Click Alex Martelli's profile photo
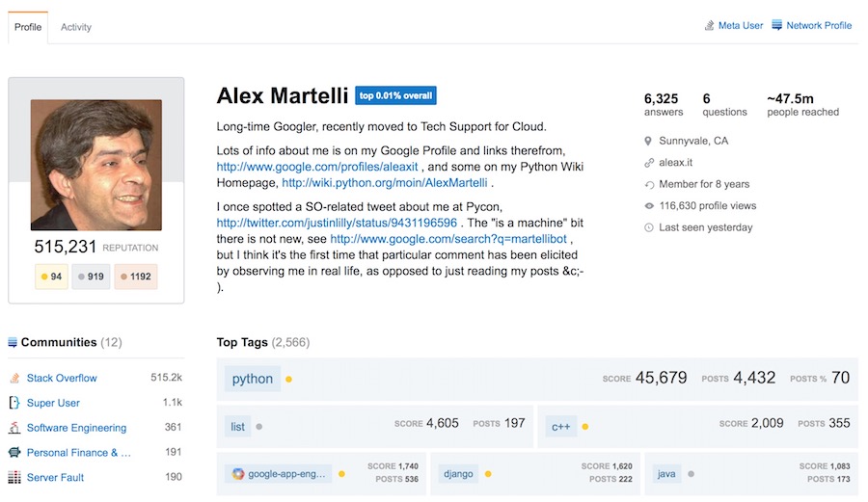 pos(96,165)
